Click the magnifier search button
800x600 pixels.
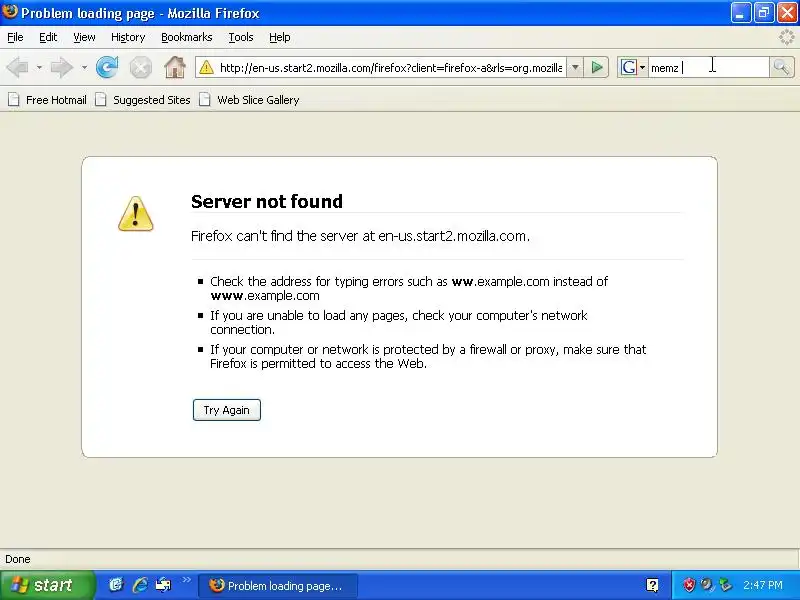click(781, 67)
